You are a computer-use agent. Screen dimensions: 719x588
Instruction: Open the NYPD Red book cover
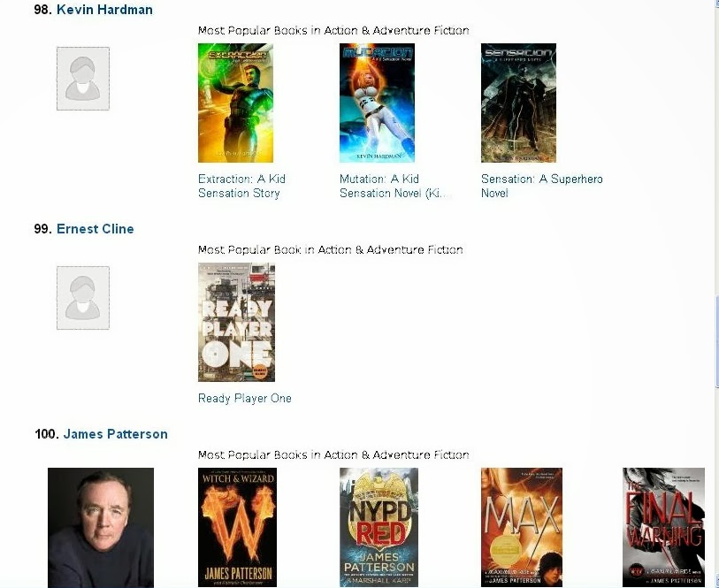(x=379, y=528)
